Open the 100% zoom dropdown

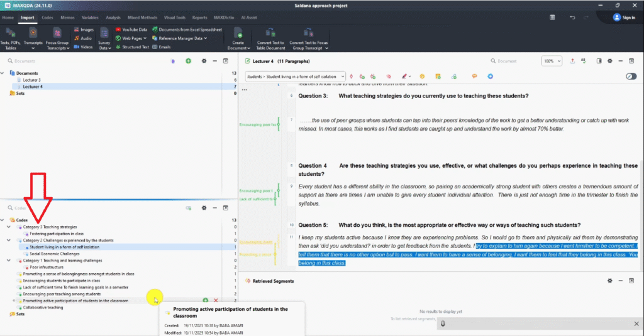(x=552, y=61)
